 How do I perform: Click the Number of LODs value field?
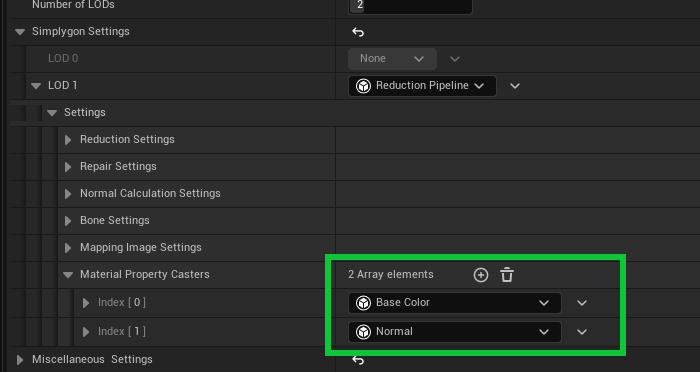[x=410, y=6]
